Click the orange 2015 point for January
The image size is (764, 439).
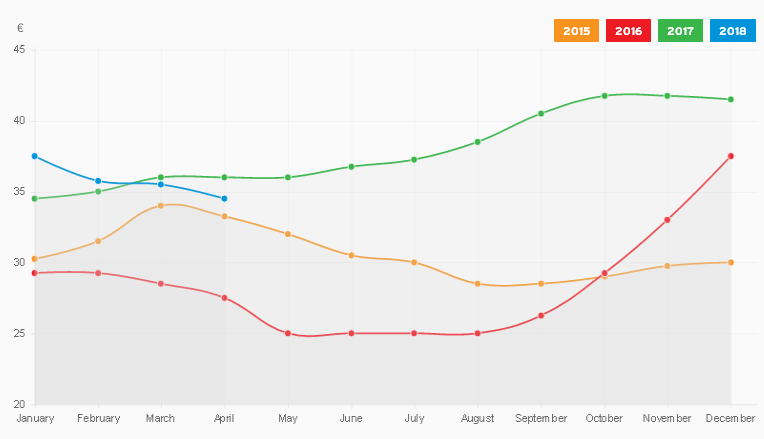coord(35,259)
